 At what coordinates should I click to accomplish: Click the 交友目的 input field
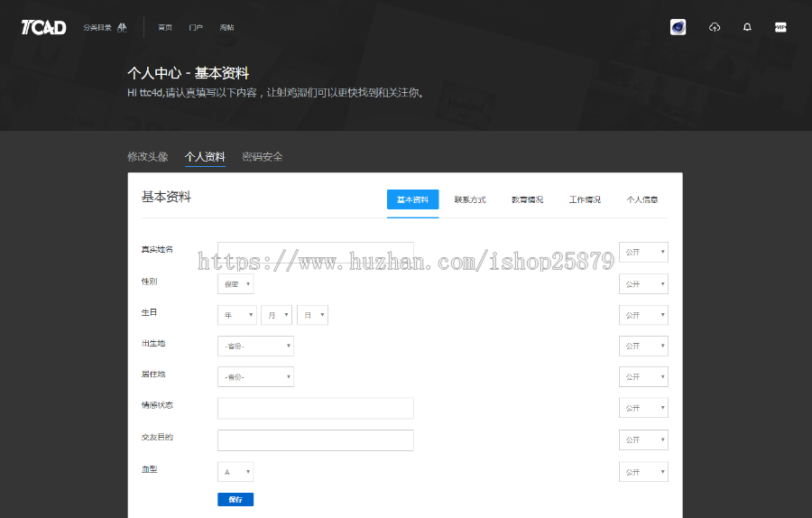pyautogui.click(x=316, y=440)
